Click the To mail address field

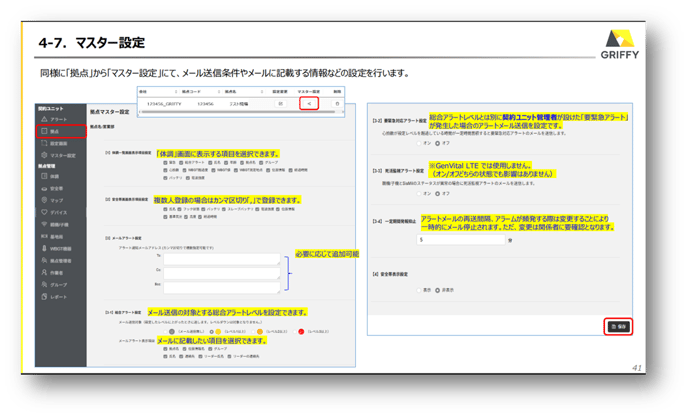coord(222,259)
